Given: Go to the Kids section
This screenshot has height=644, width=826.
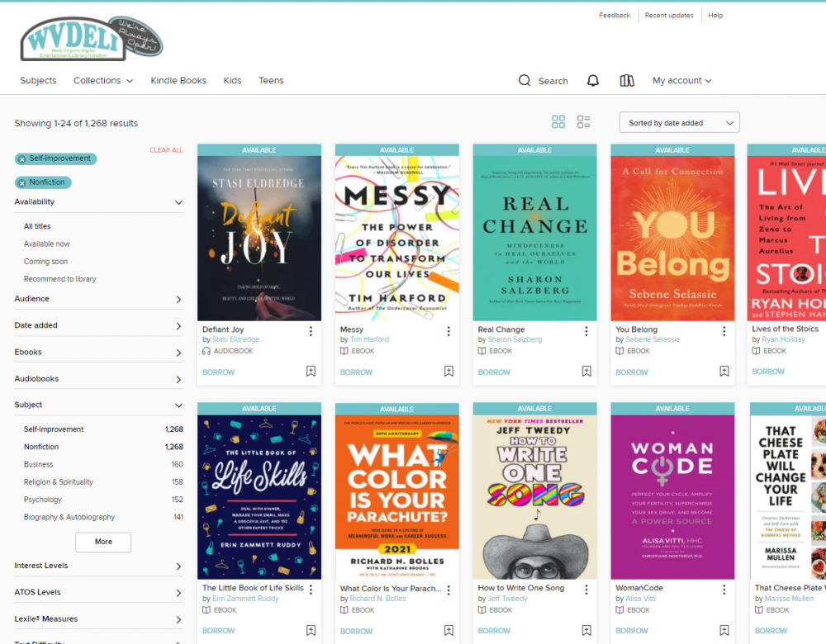Looking at the screenshot, I should click(232, 81).
